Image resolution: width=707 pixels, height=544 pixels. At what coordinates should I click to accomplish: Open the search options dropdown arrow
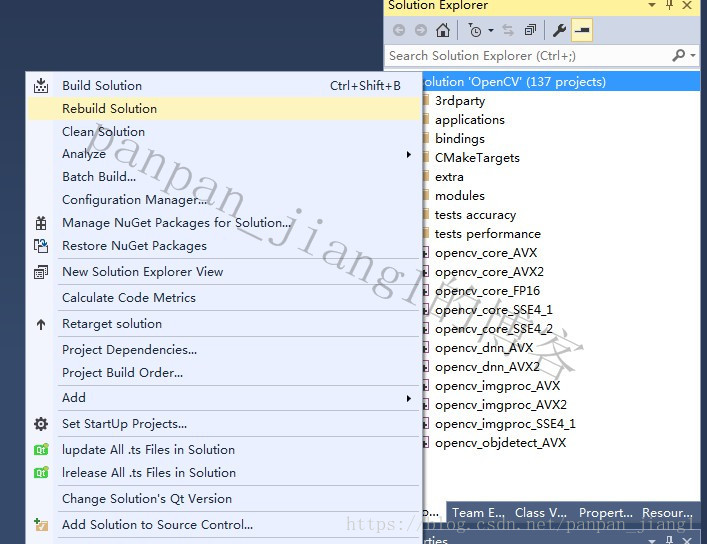(x=693, y=55)
